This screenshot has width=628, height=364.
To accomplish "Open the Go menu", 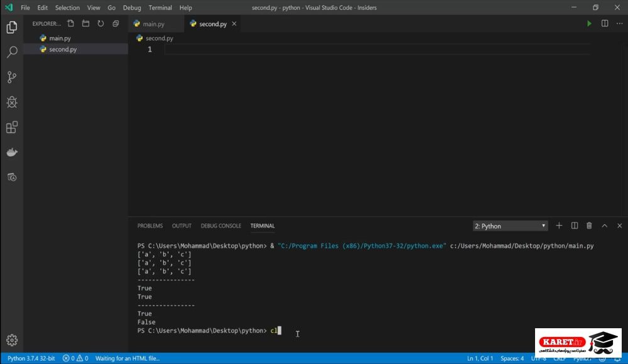I will click(x=111, y=8).
